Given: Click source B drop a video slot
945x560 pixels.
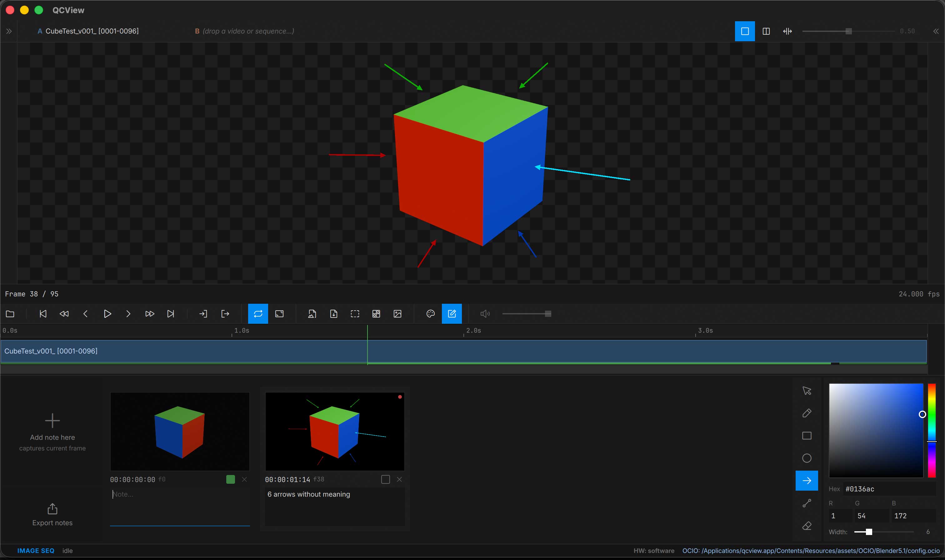Looking at the screenshot, I should 244,31.
